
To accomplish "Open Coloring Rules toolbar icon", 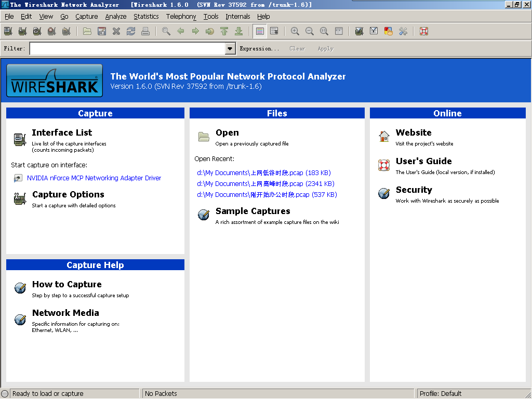I will tap(388, 31).
